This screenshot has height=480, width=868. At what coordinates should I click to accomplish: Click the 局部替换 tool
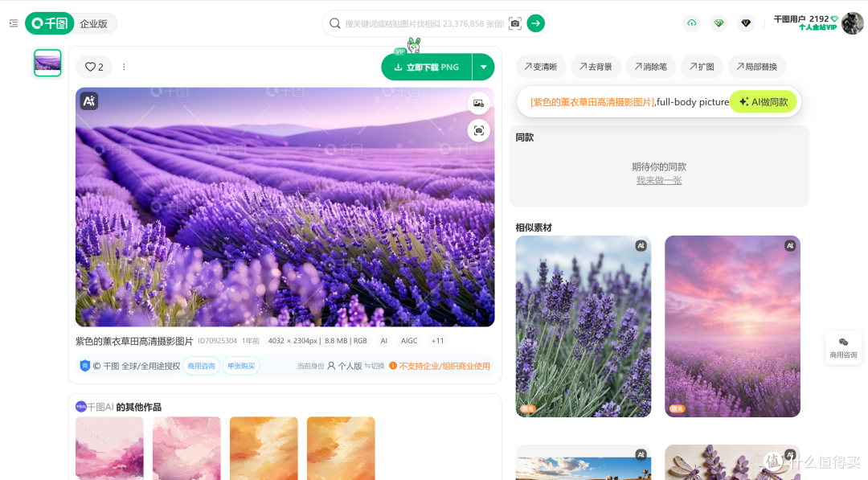click(x=757, y=67)
